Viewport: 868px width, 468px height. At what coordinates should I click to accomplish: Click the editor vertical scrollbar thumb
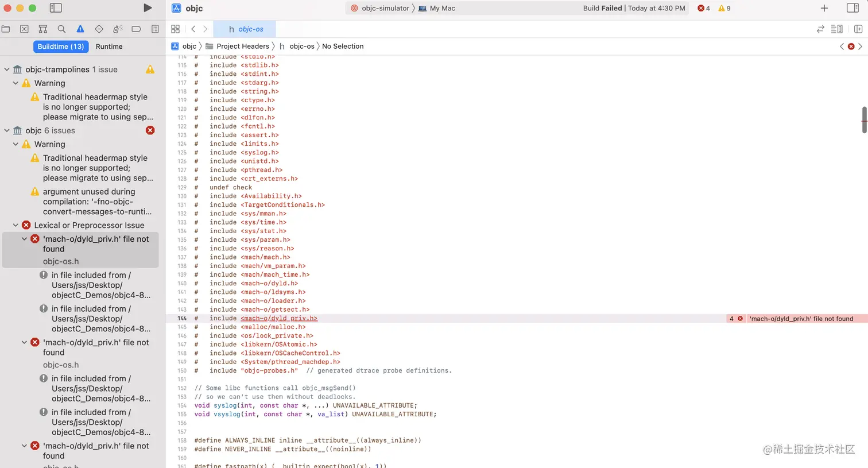[x=864, y=119]
